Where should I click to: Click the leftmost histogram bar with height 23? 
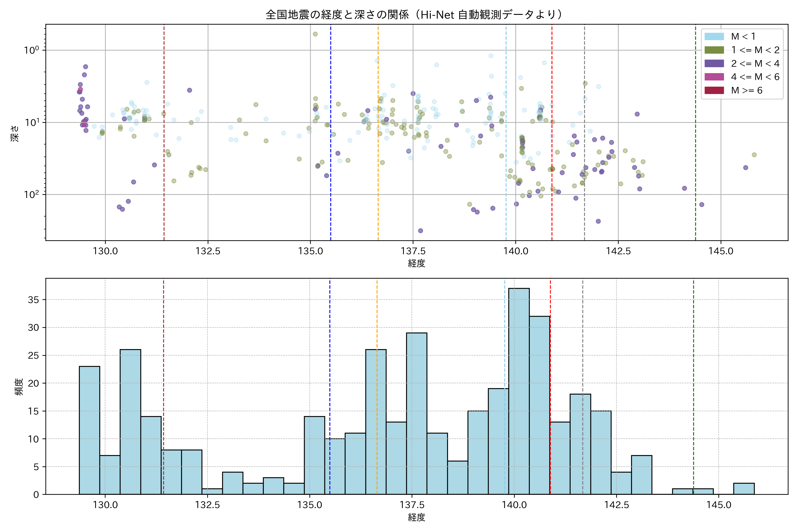tap(90, 430)
